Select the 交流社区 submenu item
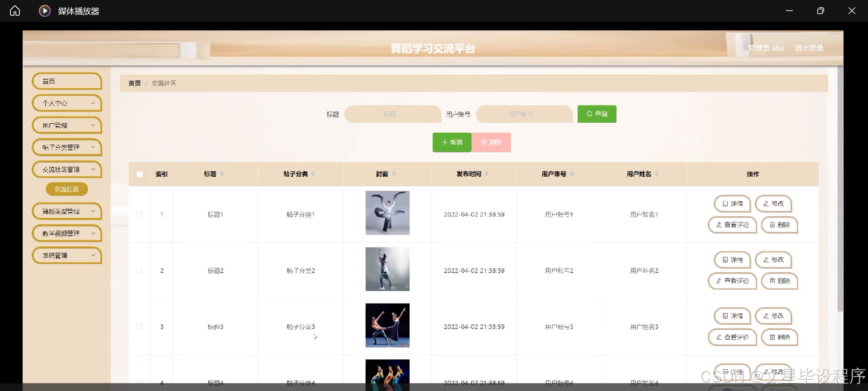This screenshot has height=391, width=868. (67, 189)
